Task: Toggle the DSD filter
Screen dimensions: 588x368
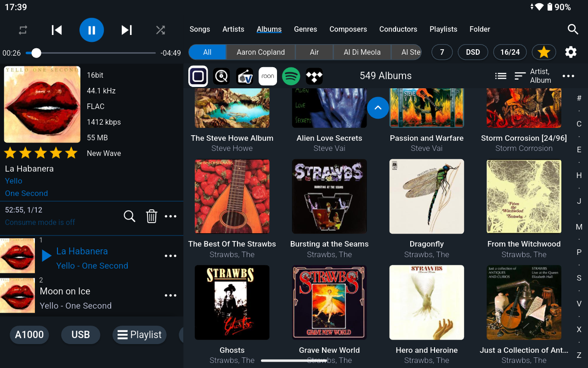Action: pyautogui.click(x=473, y=52)
